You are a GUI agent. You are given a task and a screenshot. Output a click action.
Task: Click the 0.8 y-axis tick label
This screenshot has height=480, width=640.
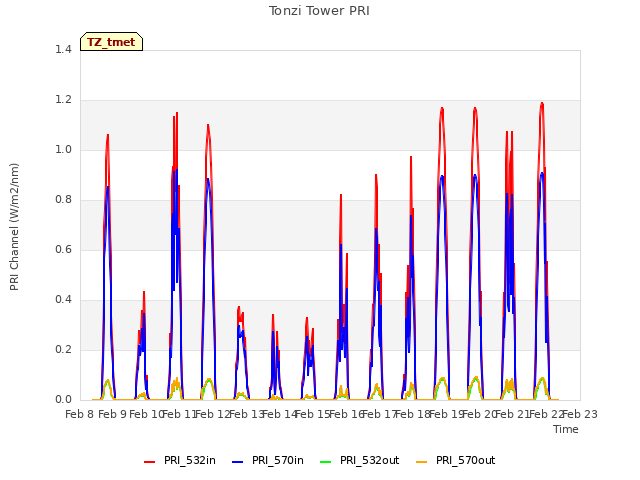tap(63, 200)
